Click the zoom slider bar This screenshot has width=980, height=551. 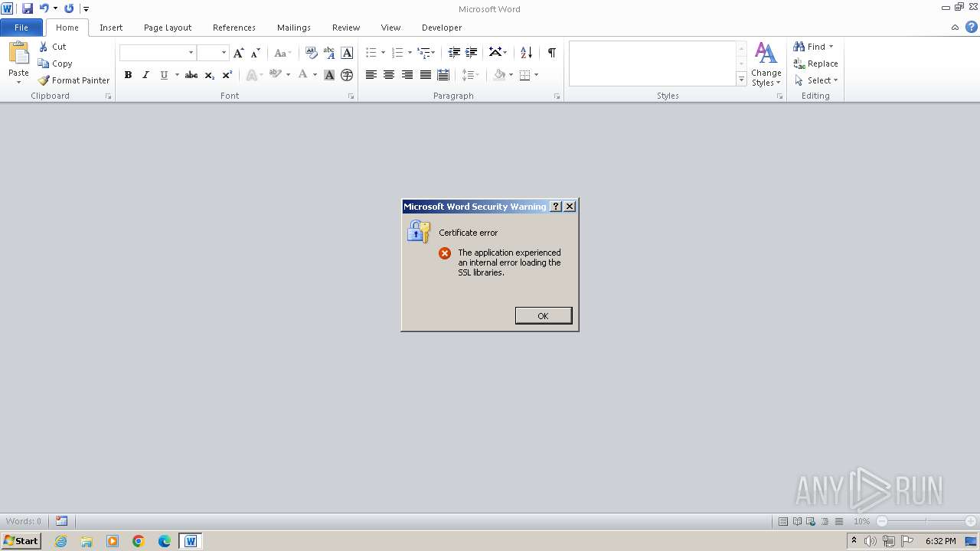pyautogui.click(x=926, y=521)
